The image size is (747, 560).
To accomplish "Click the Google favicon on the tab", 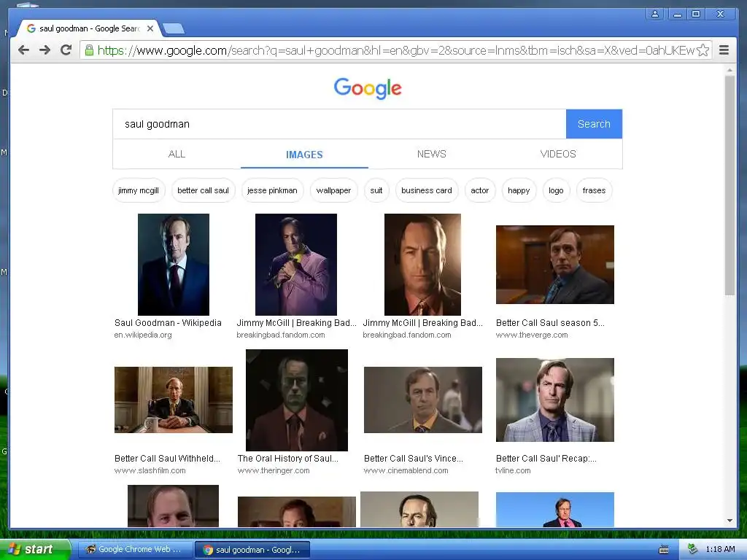I will coord(31,28).
